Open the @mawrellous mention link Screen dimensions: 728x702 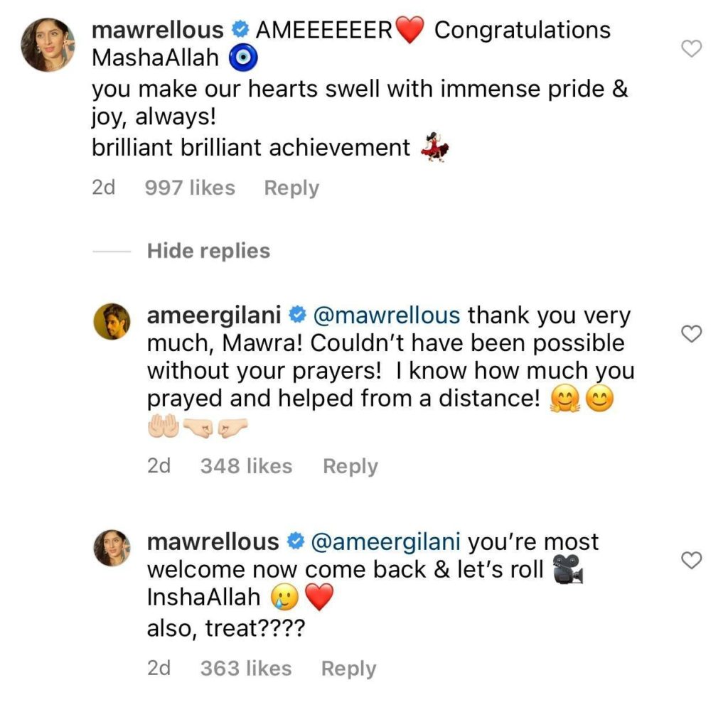(x=382, y=315)
